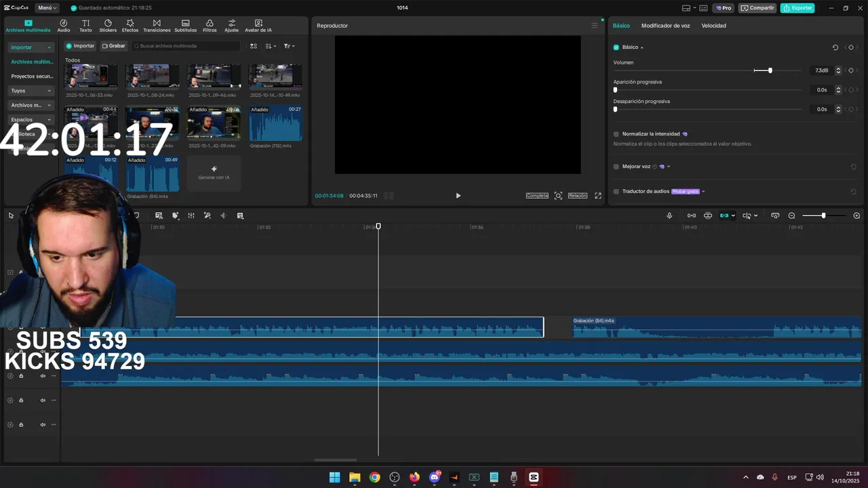The width and height of the screenshot is (868, 488).
Task: Click the selection arrow tool in timeline toolbar
Action: 11,216
